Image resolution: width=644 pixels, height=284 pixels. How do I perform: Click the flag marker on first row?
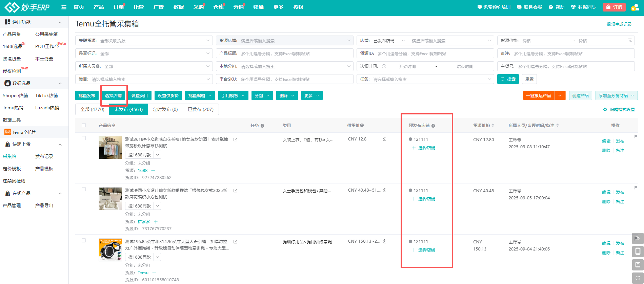(636, 136)
